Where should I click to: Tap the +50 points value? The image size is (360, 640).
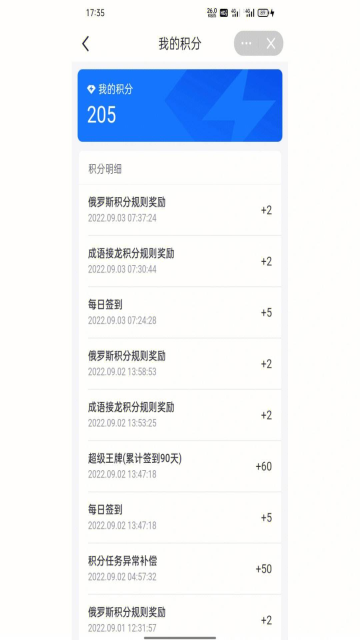coord(264,569)
